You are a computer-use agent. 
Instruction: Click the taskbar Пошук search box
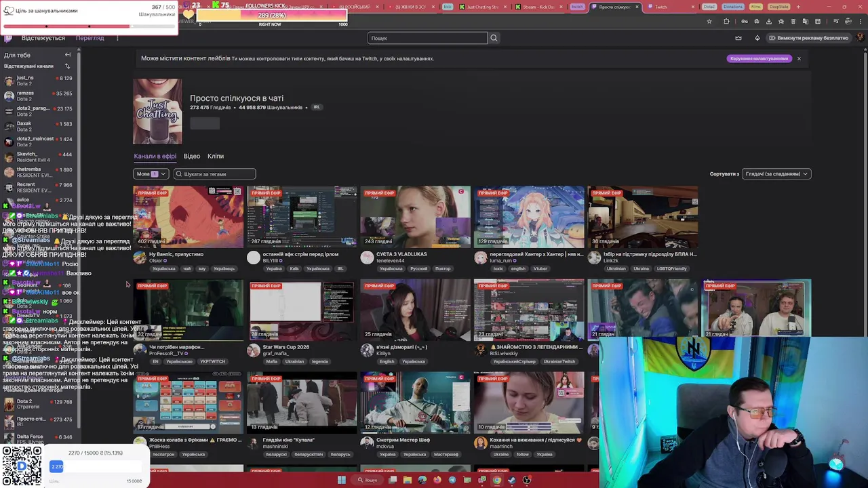click(x=367, y=480)
